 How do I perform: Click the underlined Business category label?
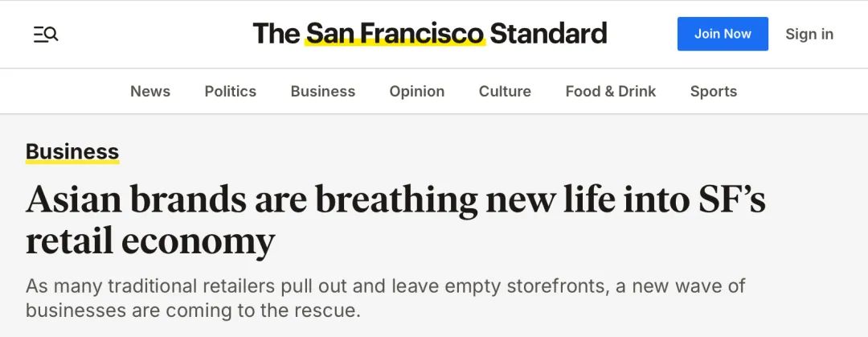pos(72,151)
